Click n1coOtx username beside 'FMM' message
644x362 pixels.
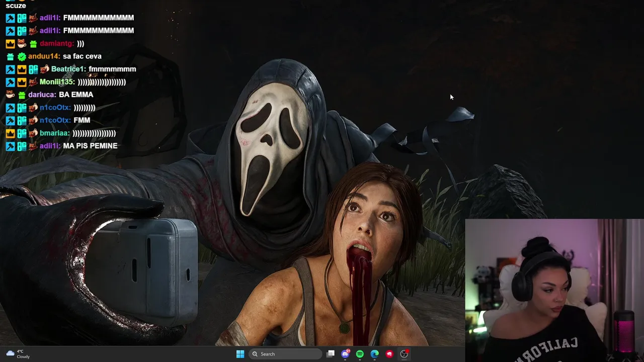55,120
